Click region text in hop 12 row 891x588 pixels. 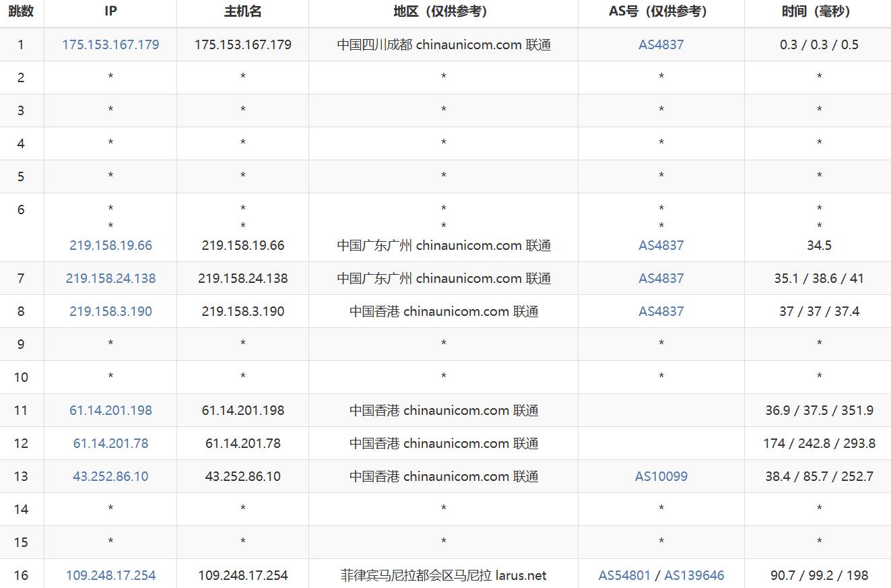[444, 443]
